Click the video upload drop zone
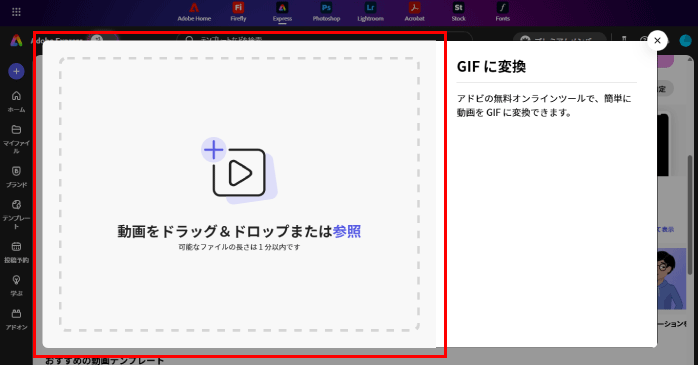 [239, 194]
